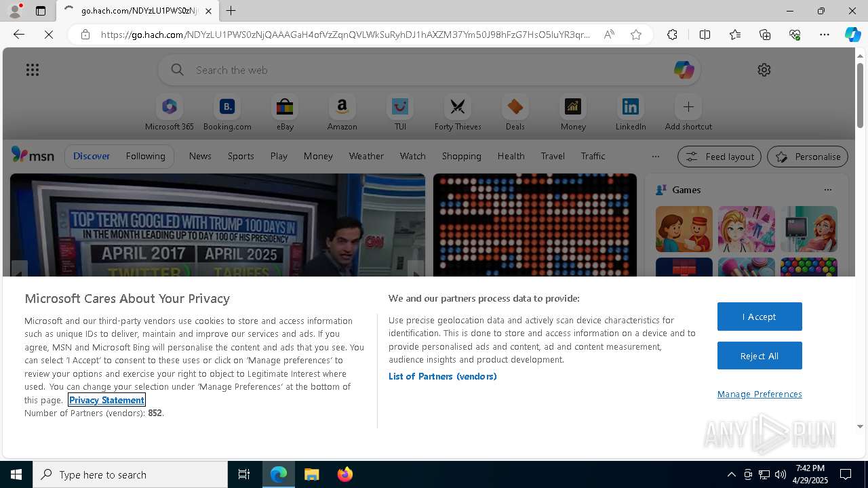Open the browser profile icon

pos(15,11)
